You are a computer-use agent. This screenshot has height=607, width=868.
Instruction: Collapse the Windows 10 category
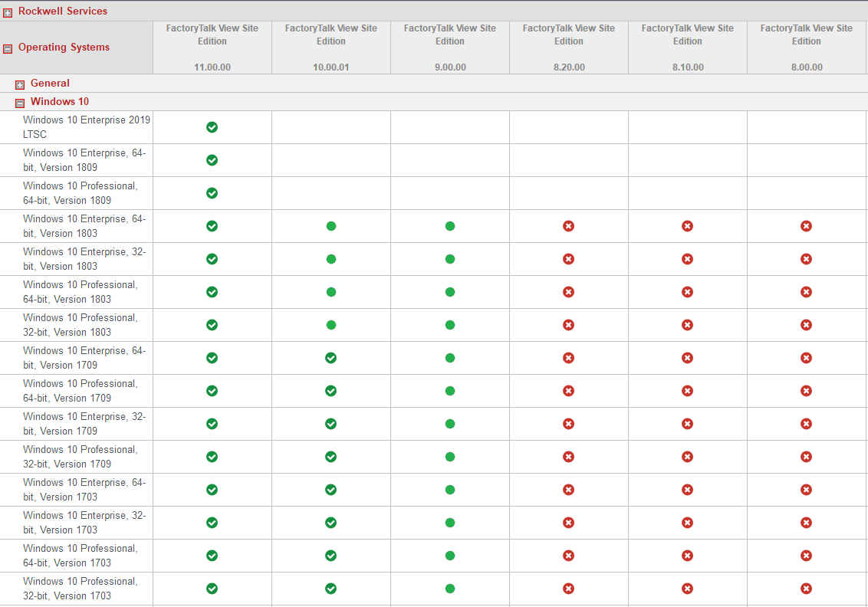pyautogui.click(x=20, y=103)
